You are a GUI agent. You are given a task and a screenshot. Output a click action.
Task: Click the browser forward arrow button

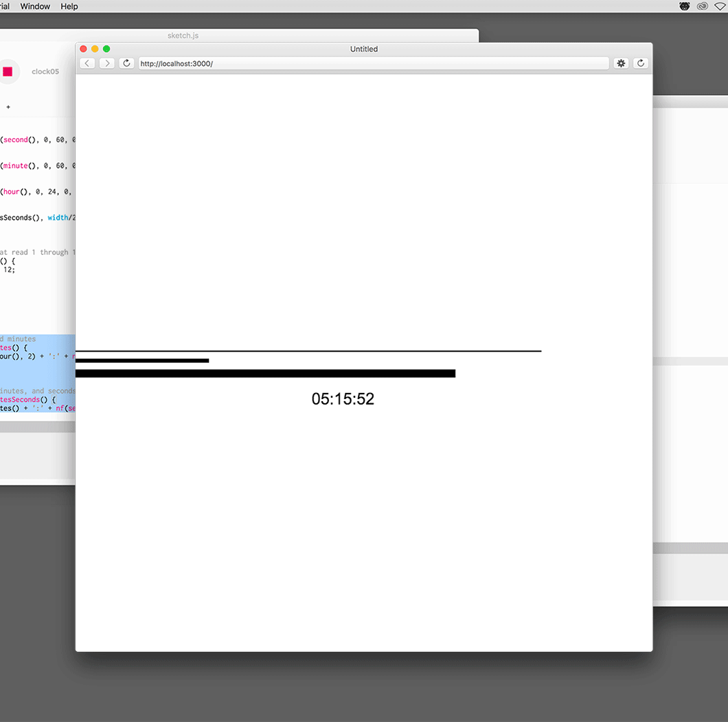click(106, 63)
